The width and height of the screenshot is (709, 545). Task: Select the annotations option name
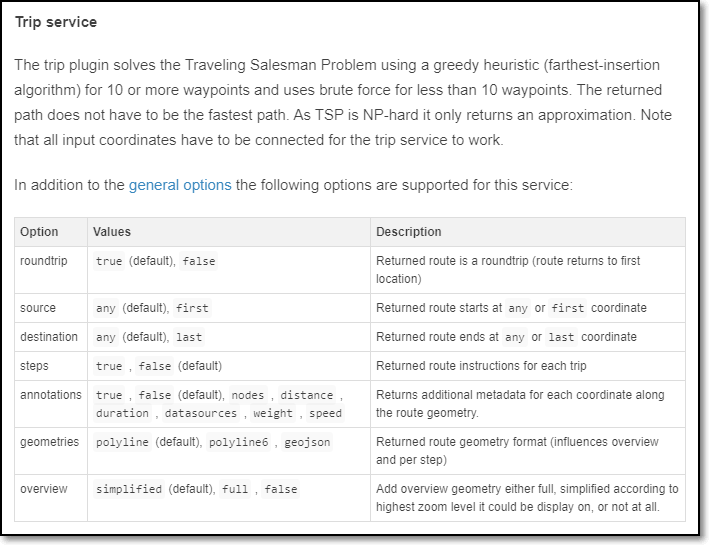click(51, 395)
